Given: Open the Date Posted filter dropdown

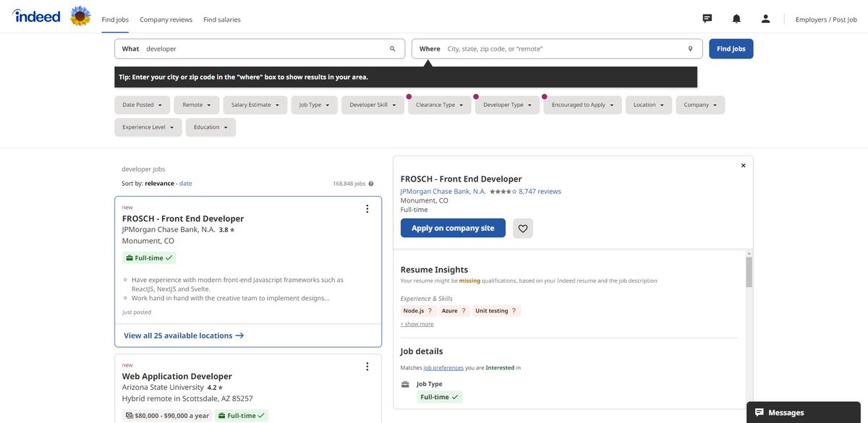Looking at the screenshot, I should (x=142, y=105).
